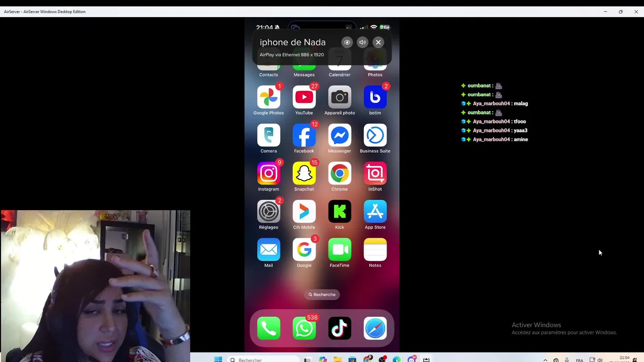Open the Mail app
Viewport: 644px width, 362px height.
coord(269,250)
